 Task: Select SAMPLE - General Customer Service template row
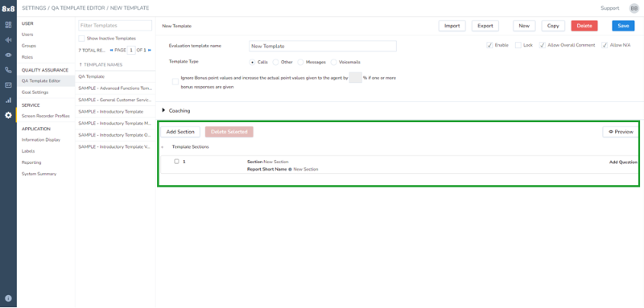click(x=115, y=100)
